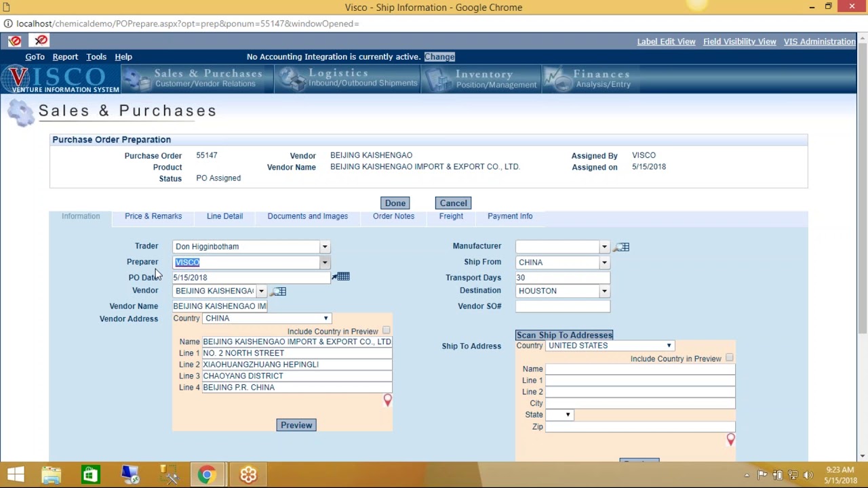Open the GoTo menu
The image size is (868, 488).
pyautogui.click(x=35, y=57)
